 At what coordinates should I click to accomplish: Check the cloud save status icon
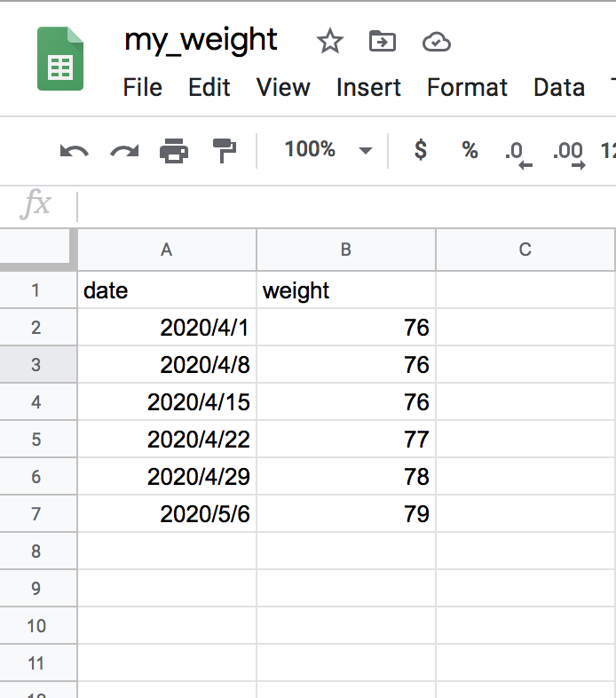[x=436, y=42]
